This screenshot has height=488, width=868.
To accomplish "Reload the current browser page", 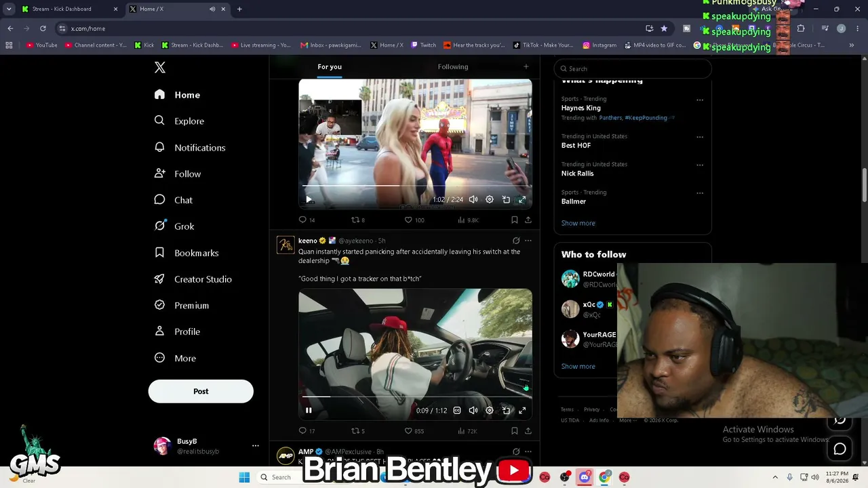I will click(43, 28).
